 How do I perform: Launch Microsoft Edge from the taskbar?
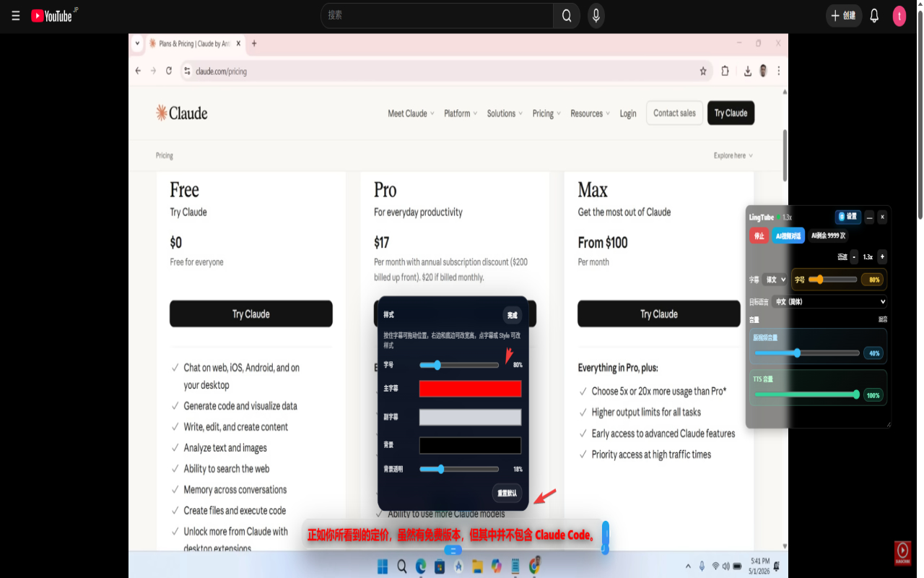tap(421, 566)
